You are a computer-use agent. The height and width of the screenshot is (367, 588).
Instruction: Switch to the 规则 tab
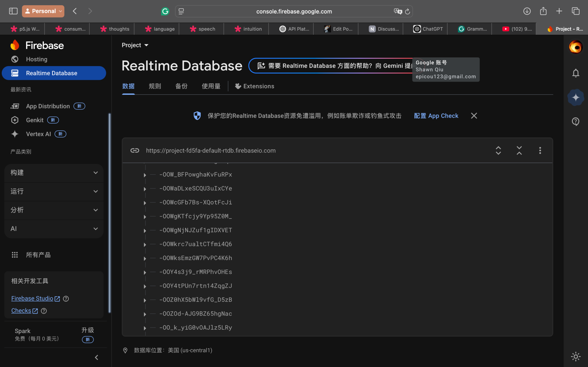[x=155, y=86]
